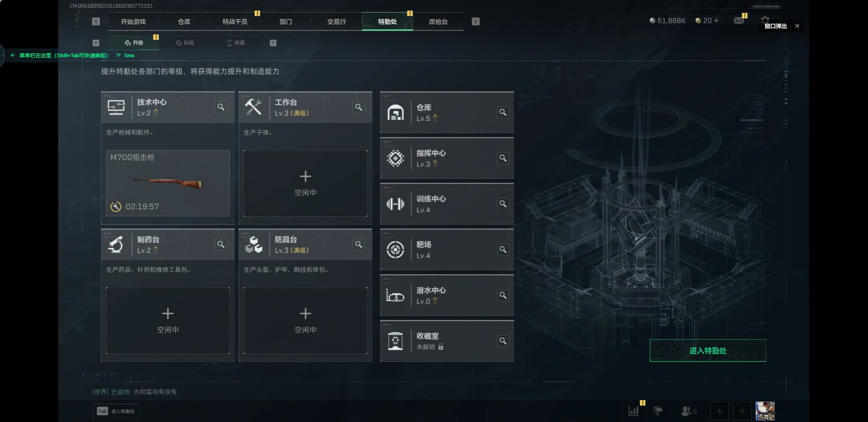
Task: Open the mail envelope icon
Action: pos(739,20)
